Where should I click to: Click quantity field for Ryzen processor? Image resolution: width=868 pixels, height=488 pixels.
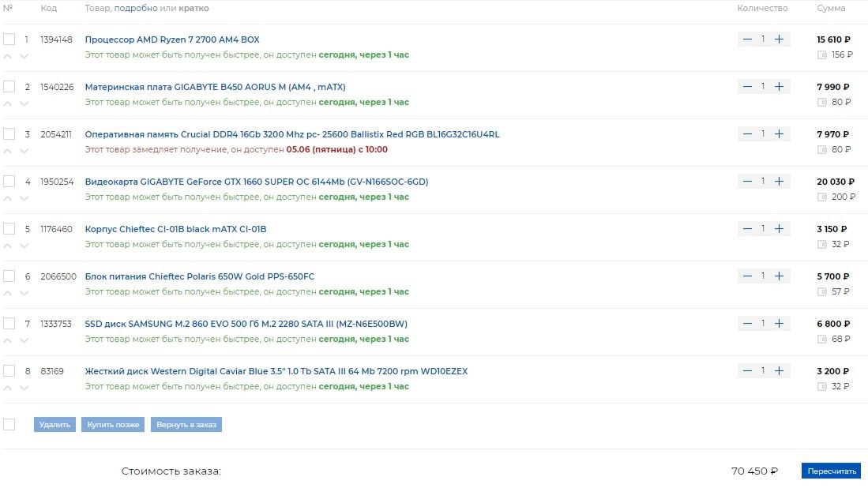[x=763, y=39]
